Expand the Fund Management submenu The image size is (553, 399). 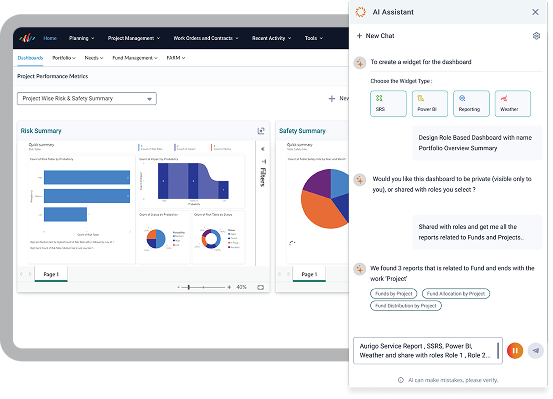(135, 58)
